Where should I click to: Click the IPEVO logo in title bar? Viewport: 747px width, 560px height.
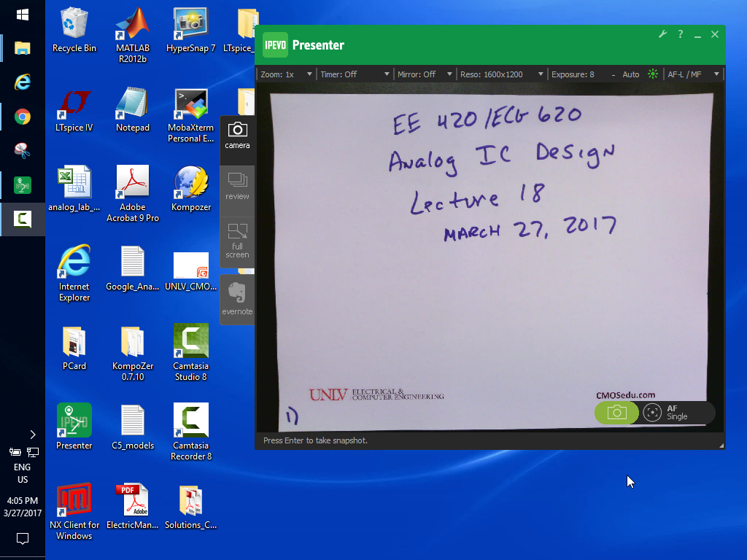(x=275, y=44)
